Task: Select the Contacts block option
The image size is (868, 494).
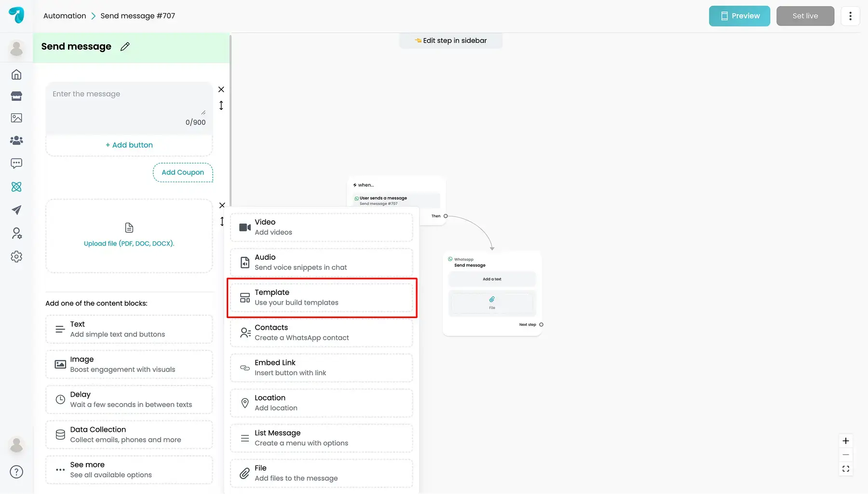Action: [x=322, y=333]
